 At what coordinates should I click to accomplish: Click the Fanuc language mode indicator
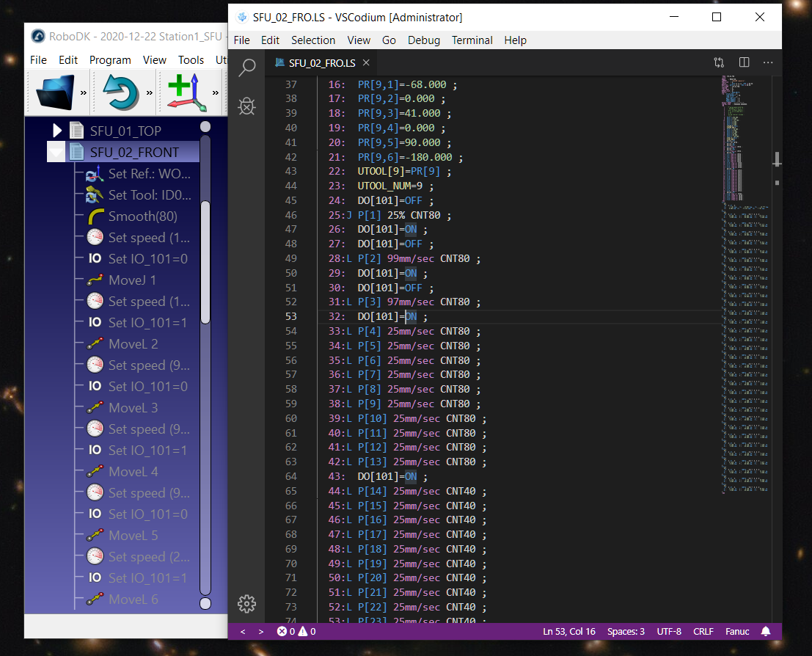click(x=737, y=631)
